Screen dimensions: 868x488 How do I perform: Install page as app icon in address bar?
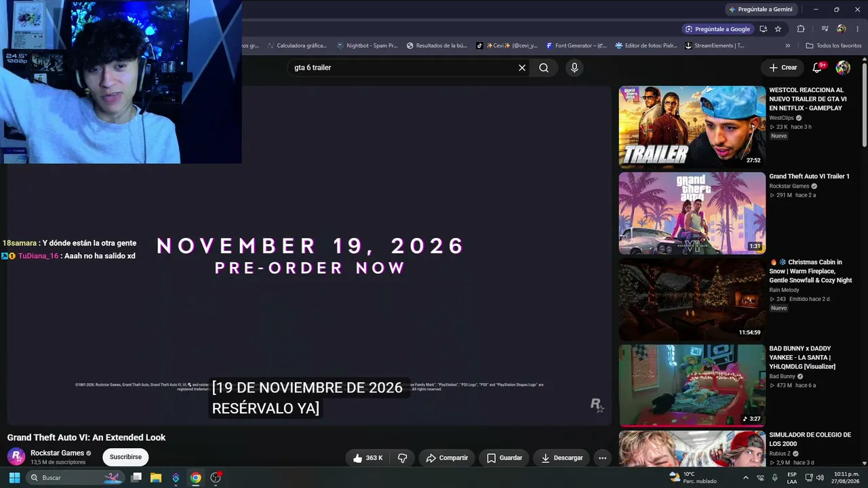(x=764, y=29)
